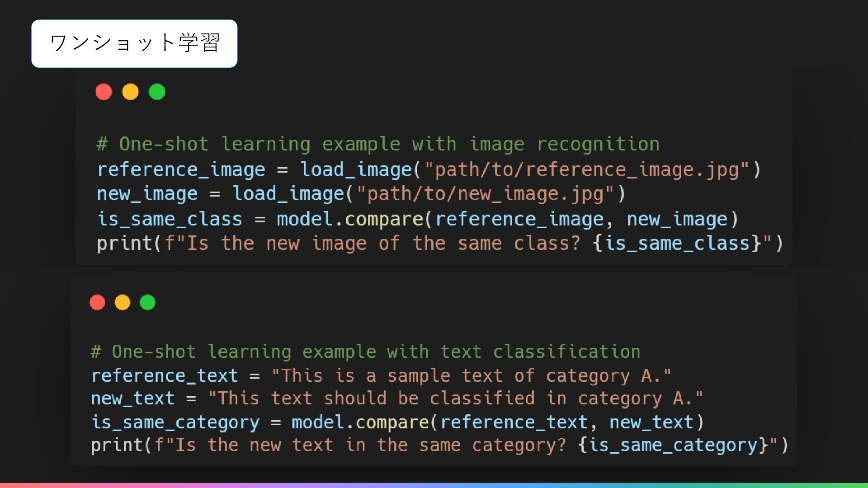
Task: Click the rainbow gradient bar at bottom
Action: [x=434, y=486]
